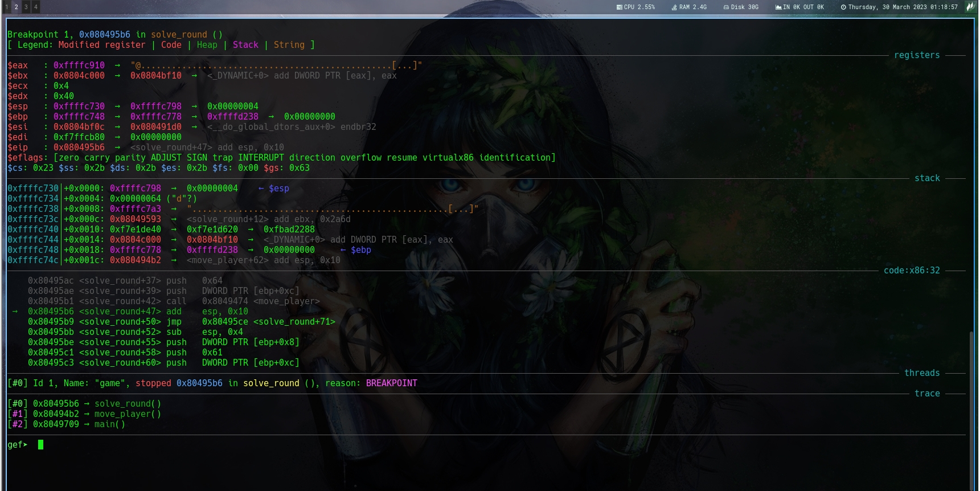The height and width of the screenshot is (491, 980).
Task: Click the IN 0K OUT 0K network indicator
Action: point(799,7)
